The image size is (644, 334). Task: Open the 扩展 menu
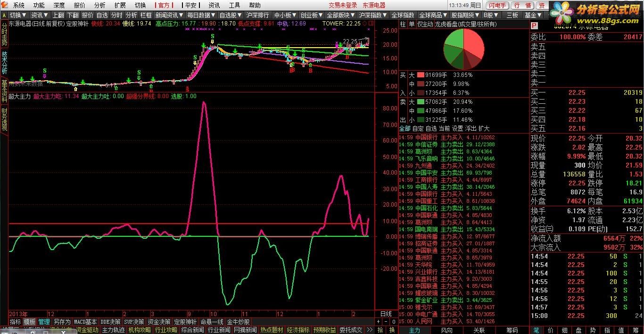click(x=120, y=5)
